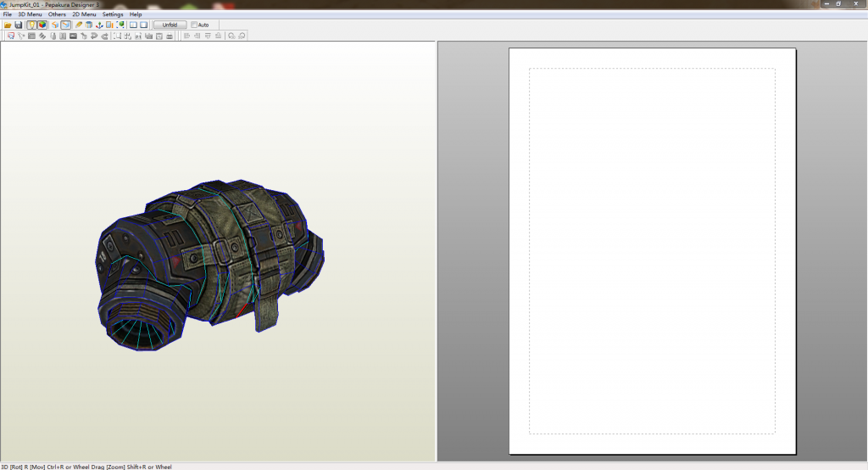This screenshot has height=470, width=868.
Task: Click the first window layout icon
Action: click(x=133, y=25)
